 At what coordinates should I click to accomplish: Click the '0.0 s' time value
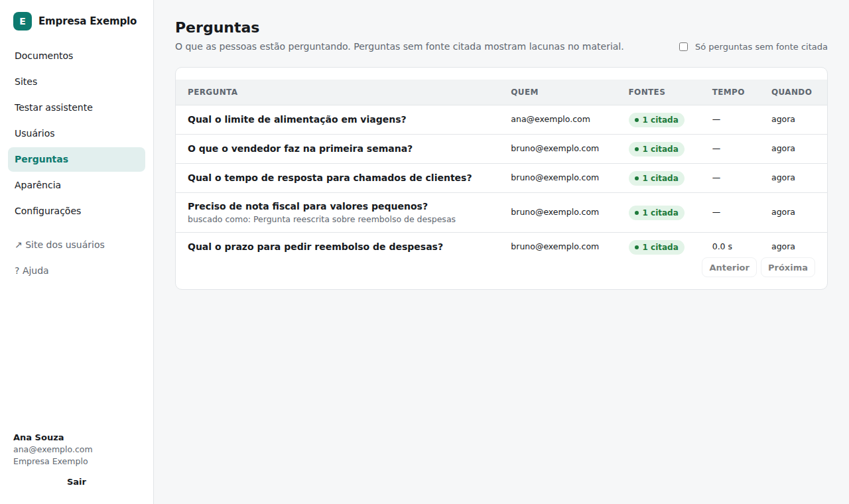point(722,247)
